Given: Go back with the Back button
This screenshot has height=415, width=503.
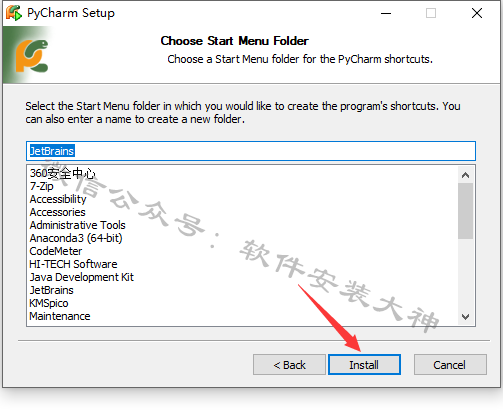Looking at the screenshot, I should click(x=289, y=365).
